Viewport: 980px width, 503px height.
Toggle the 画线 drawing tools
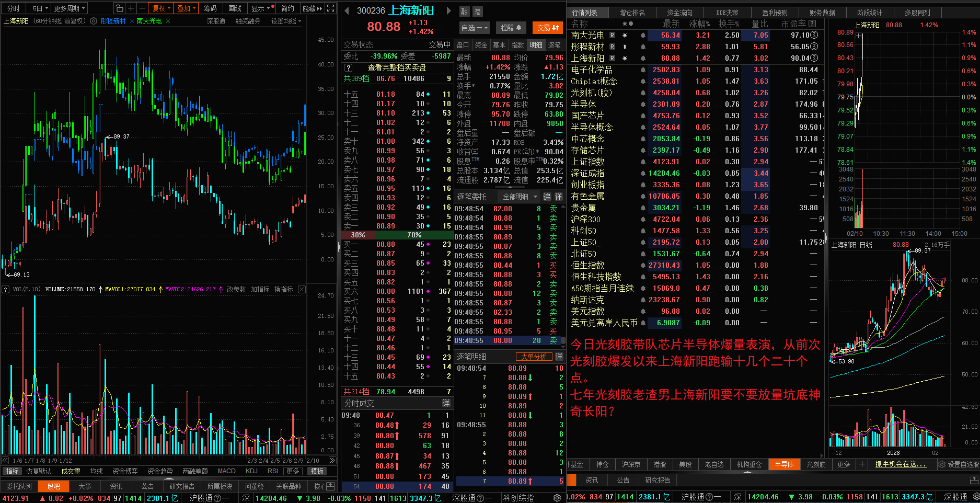(235, 8)
